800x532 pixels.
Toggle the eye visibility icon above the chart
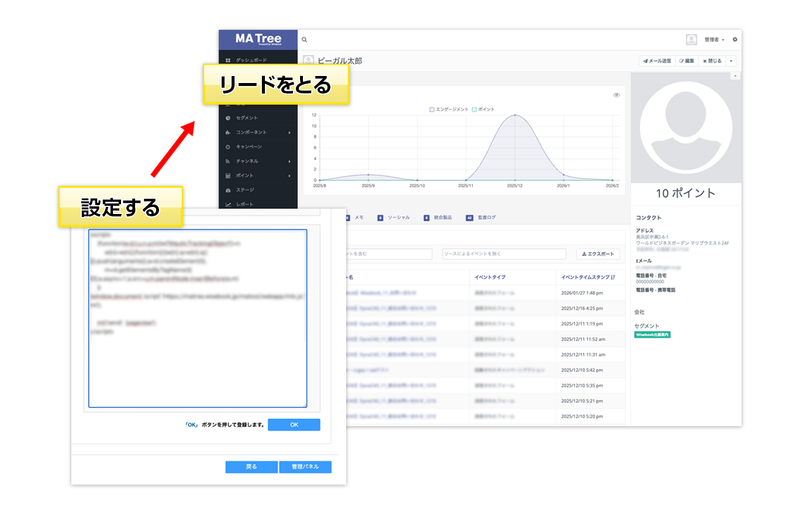[616, 95]
